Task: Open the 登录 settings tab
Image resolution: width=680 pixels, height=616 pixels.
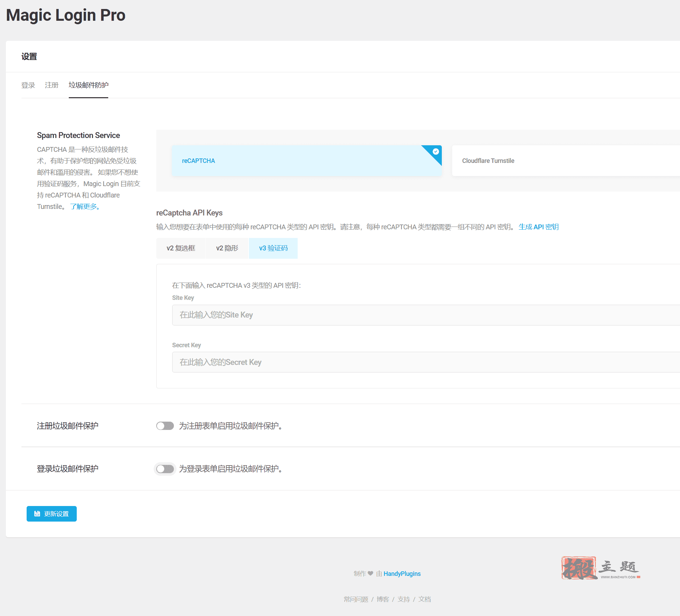Action: (x=28, y=85)
